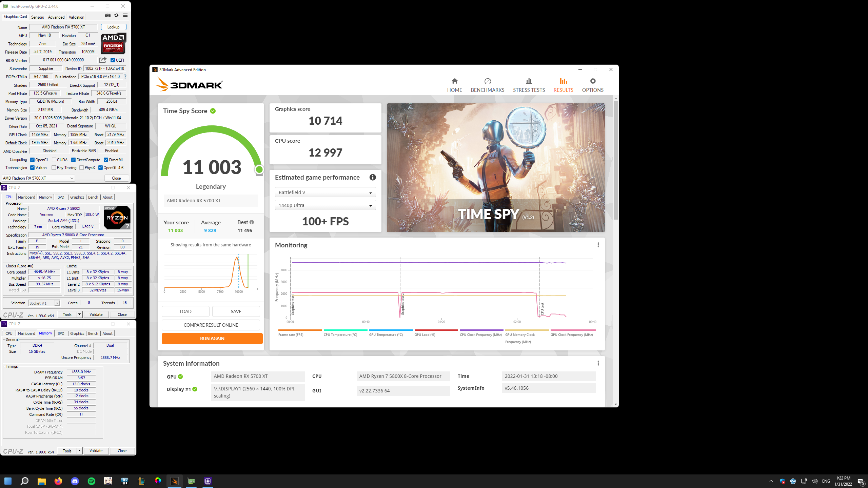Click 3DMark vertical scrollbar thumb
Image resolution: width=868 pixels, height=488 pixels.
[616, 160]
